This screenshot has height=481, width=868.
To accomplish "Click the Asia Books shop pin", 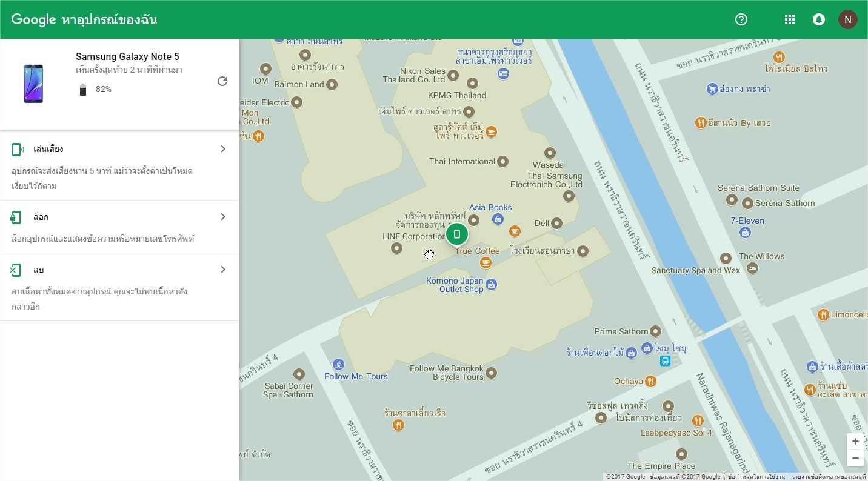I will [x=498, y=219].
